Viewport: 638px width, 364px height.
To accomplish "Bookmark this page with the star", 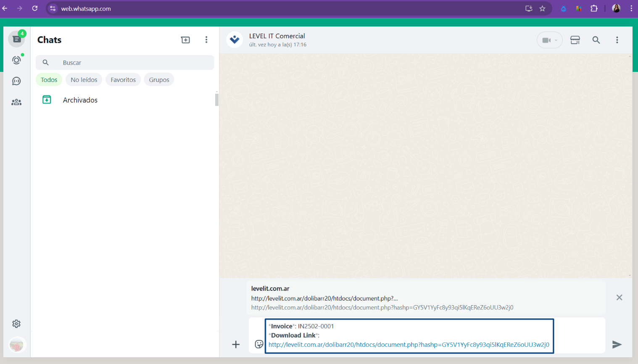I will [x=543, y=8].
